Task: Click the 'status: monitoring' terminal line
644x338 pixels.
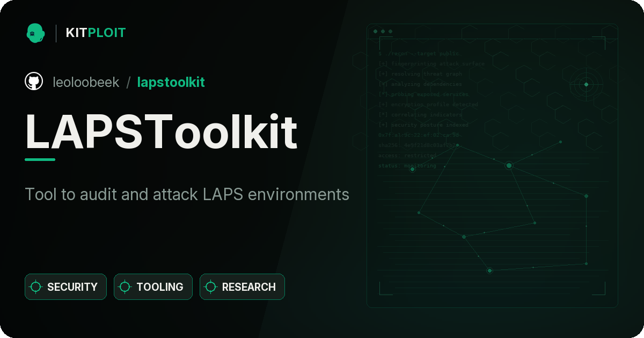Action: pyautogui.click(x=407, y=166)
